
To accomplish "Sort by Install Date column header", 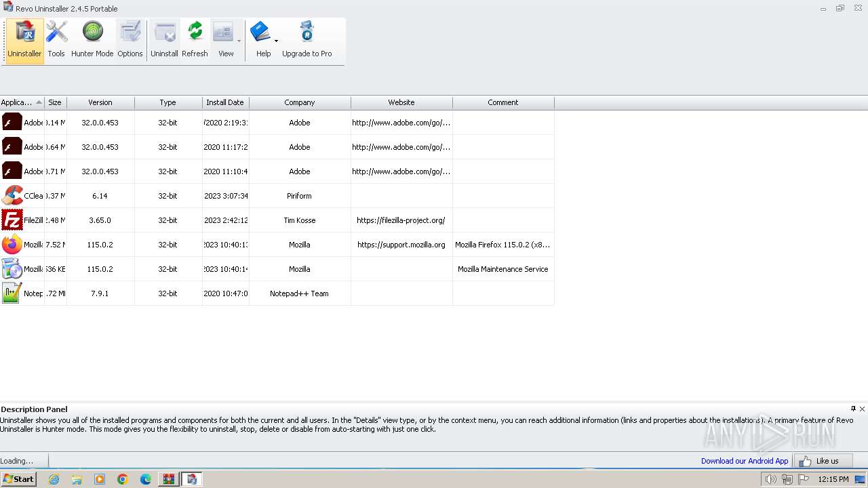I will (x=225, y=102).
